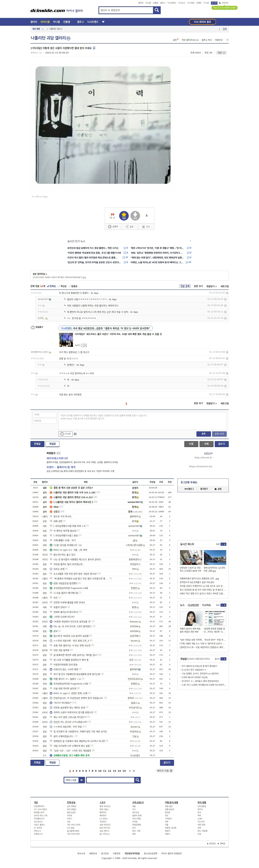Viewport: 259px width, 868px height.
Task: Click the 갤러리 & 통합검색 search field
Action: pyautogui.click(x=126, y=10)
